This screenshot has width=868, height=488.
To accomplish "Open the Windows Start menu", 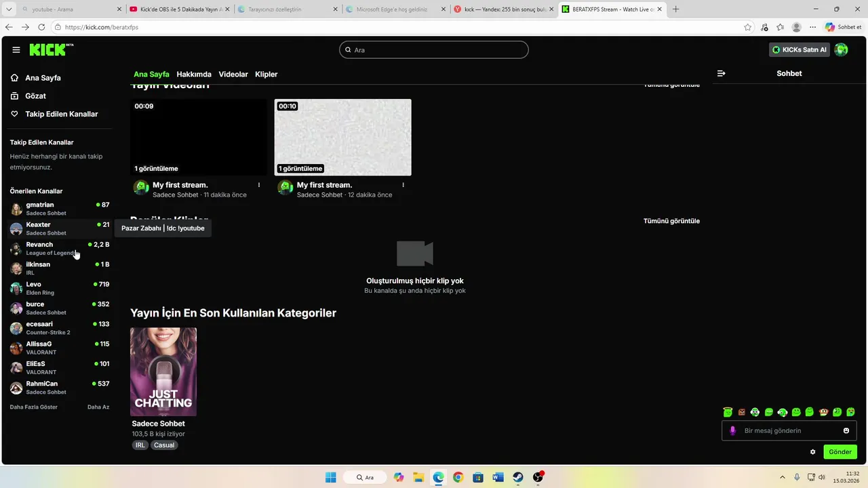I will [330, 477].
